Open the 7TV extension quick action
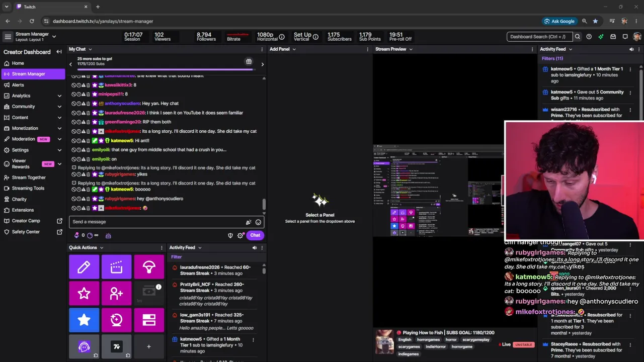This screenshot has width=644, height=362. (x=116, y=346)
